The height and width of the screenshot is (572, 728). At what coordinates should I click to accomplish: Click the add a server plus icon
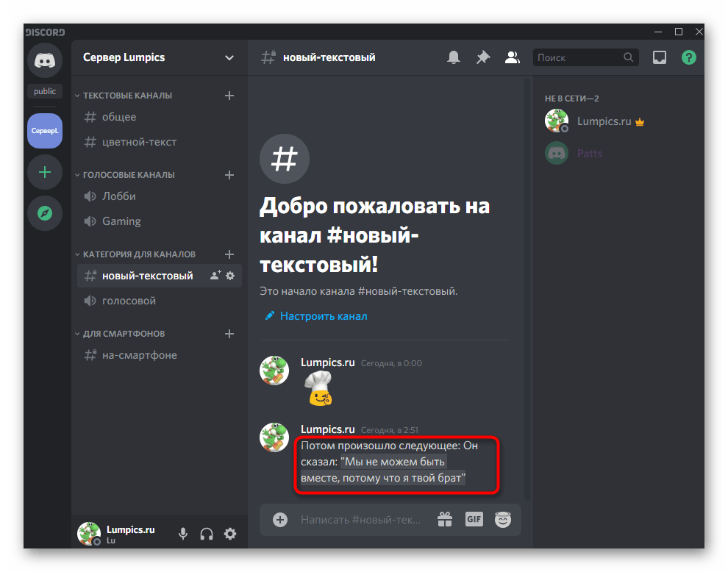point(45,173)
